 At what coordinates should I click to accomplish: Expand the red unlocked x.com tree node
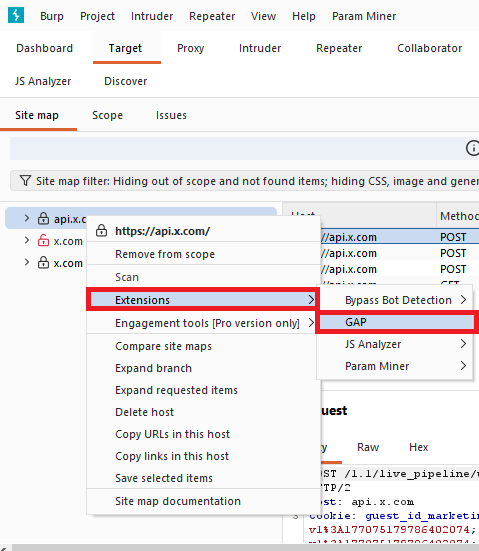[x=27, y=240]
